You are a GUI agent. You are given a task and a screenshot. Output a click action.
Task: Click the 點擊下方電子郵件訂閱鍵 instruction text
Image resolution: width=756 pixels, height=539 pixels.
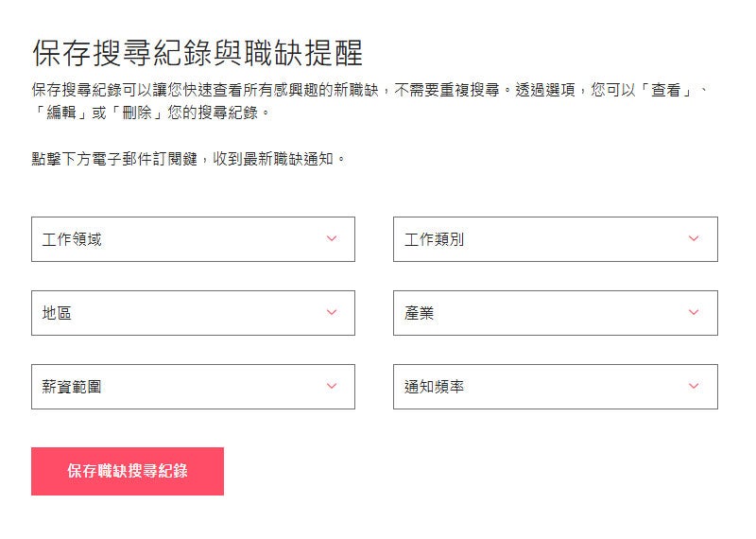pos(189,159)
